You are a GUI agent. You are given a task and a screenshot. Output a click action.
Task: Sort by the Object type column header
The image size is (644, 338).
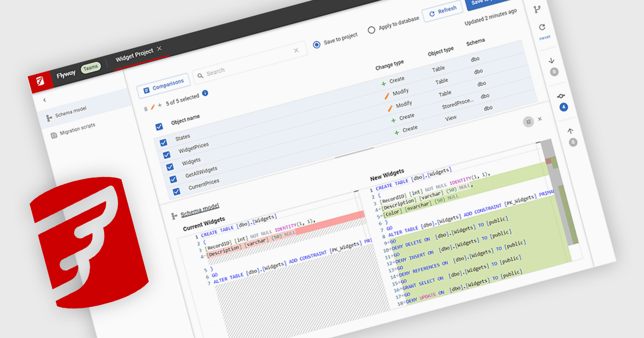pos(441,52)
